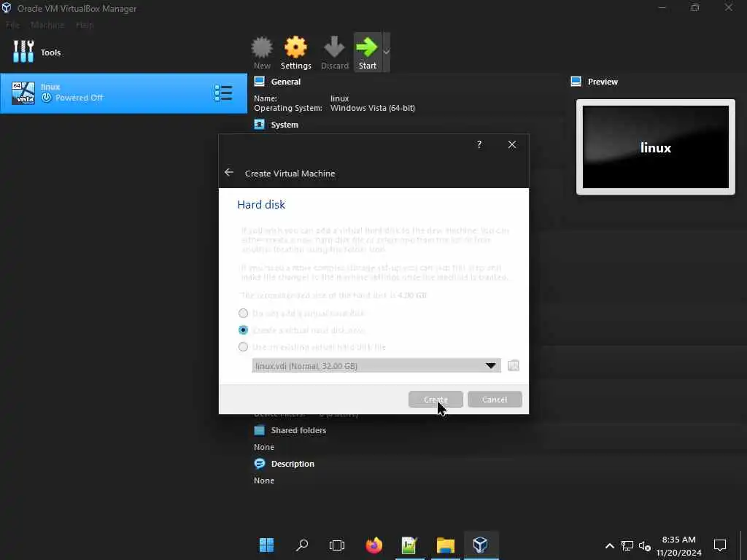Open the notepad app on the taskbar
Screen dimensions: 747x560
[x=409, y=545]
